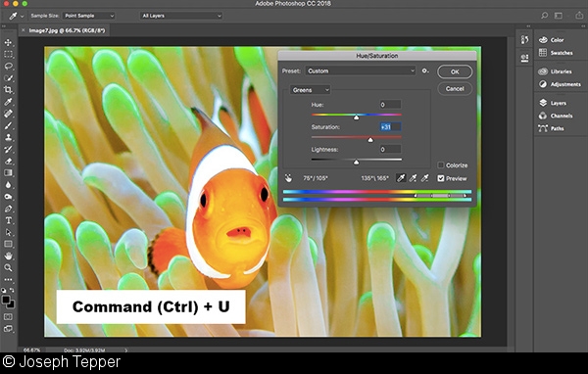Uncheck the Preview checkbox
This screenshot has width=588, height=374.
pyautogui.click(x=441, y=178)
